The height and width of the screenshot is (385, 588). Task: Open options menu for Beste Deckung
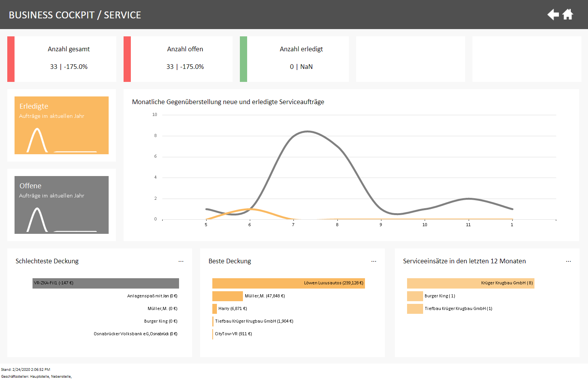(374, 261)
